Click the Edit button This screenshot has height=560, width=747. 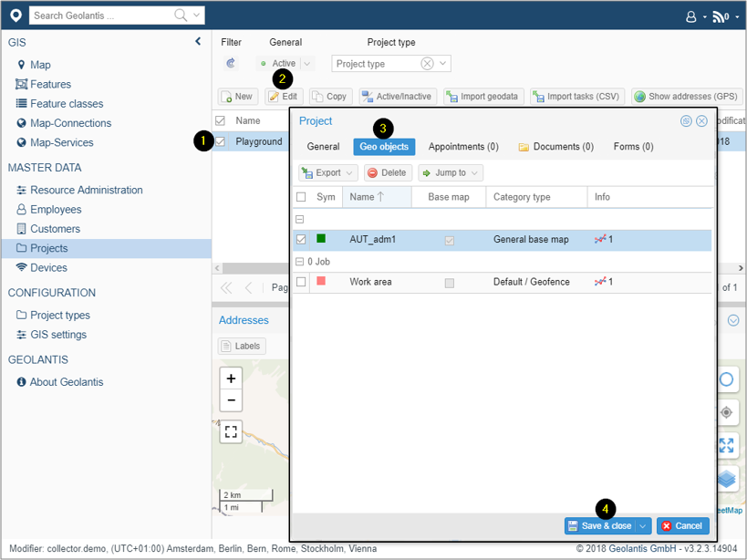click(283, 96)
